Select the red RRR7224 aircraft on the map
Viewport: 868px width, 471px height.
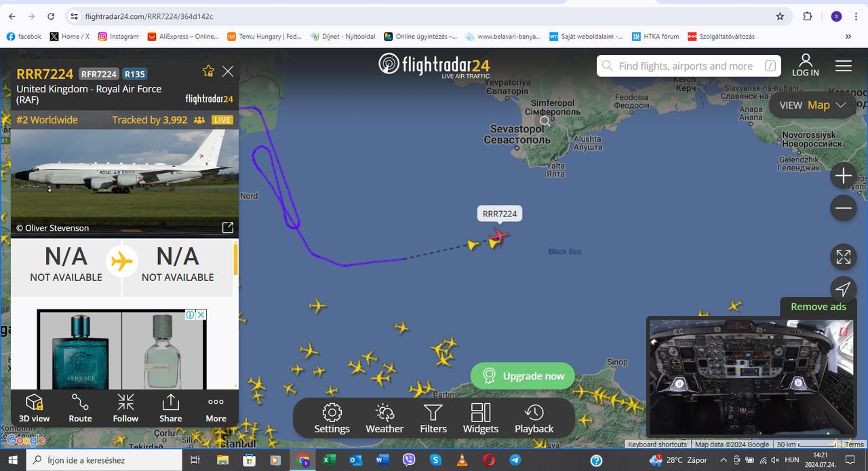pos(499,235)
